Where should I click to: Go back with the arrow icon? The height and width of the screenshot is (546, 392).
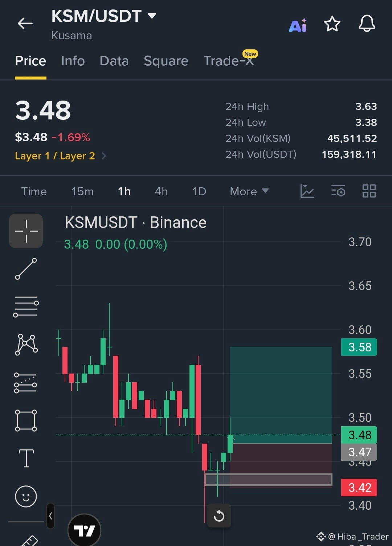click(25, 24)
